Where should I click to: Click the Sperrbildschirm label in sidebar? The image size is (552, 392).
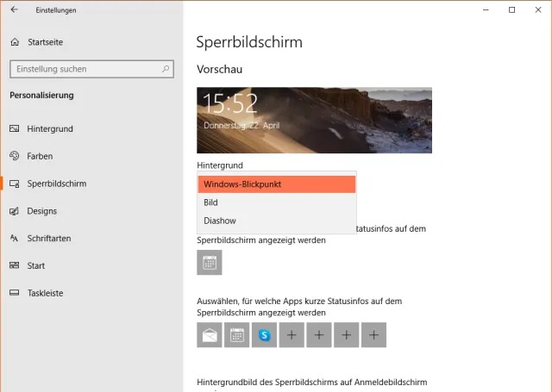click(57, 184)
